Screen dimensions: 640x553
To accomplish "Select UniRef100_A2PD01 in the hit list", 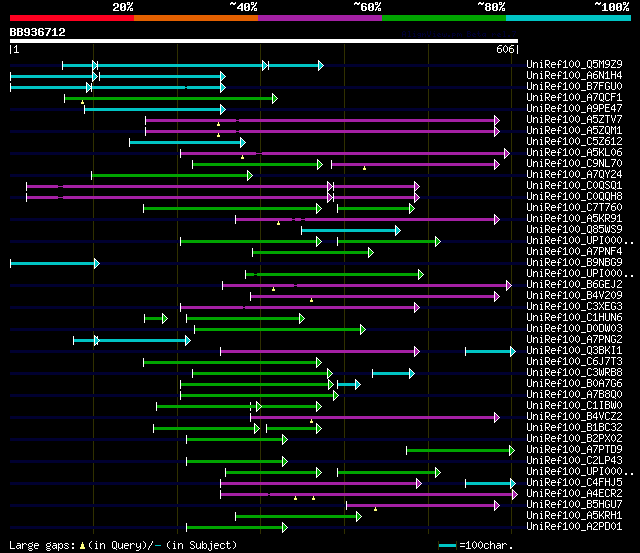I will (x=574, y=527).
